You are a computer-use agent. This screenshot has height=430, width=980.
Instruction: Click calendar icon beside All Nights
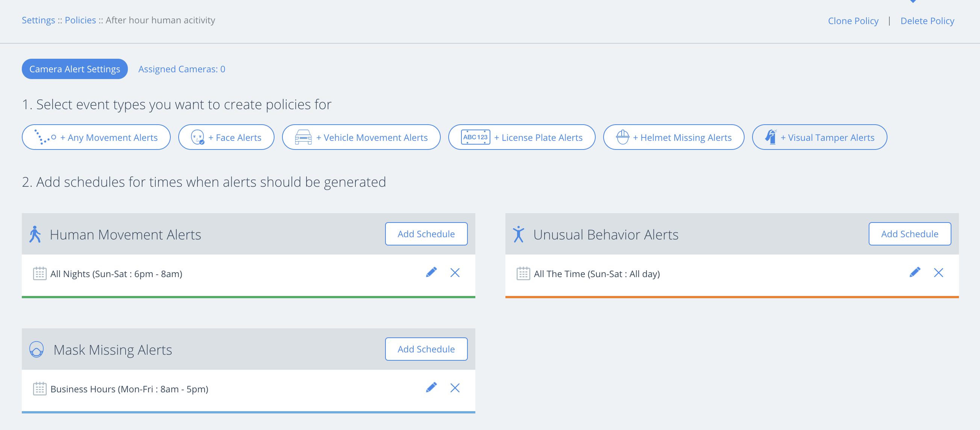[39, 273]
